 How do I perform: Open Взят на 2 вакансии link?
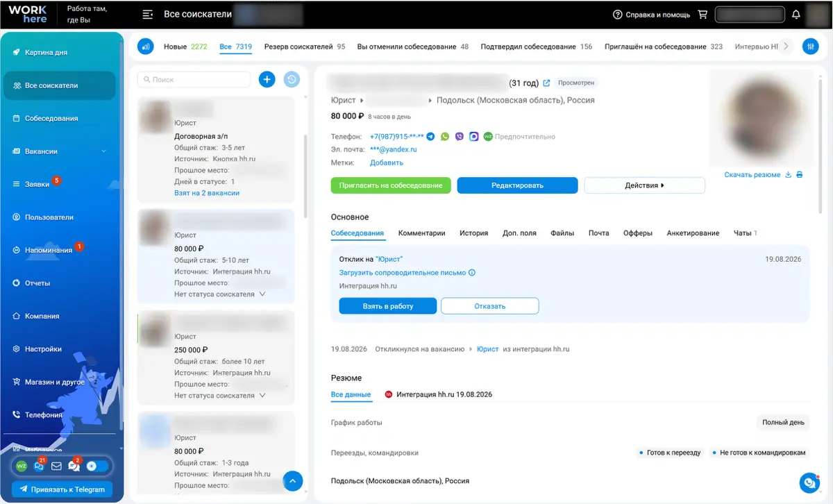(207, 193)
